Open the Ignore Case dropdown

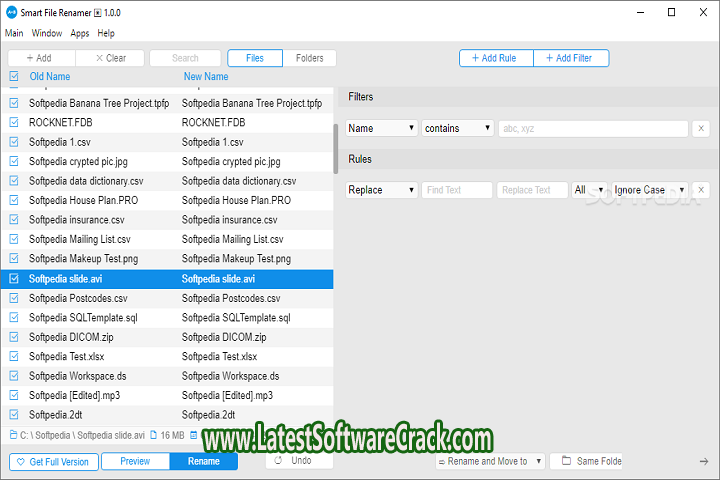(650, 190)
